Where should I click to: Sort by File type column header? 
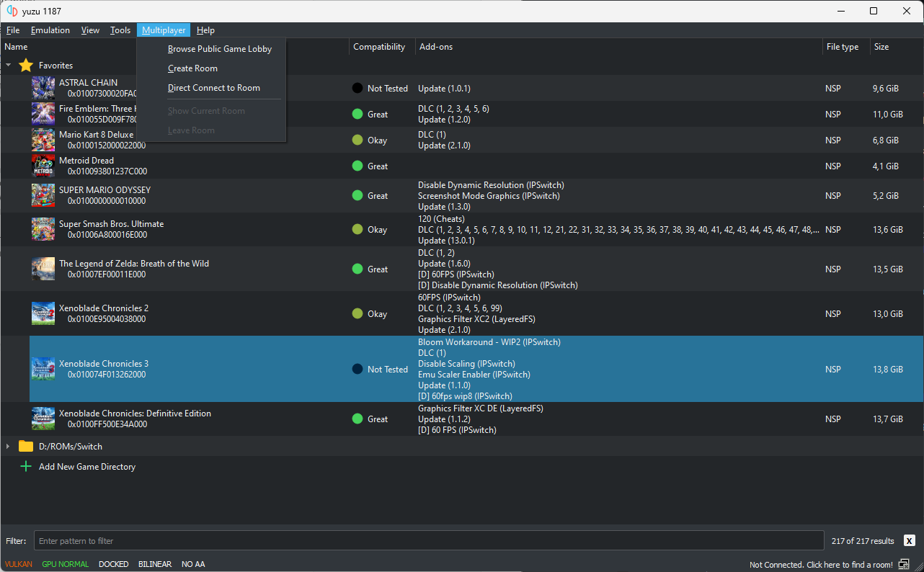click(846, 47)
